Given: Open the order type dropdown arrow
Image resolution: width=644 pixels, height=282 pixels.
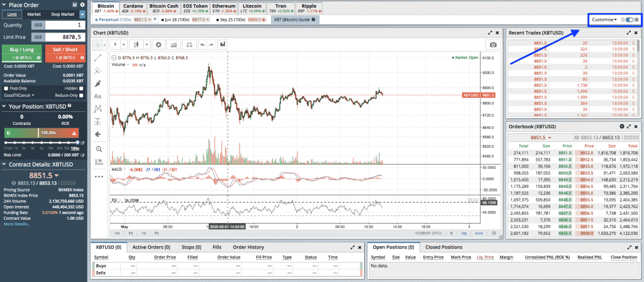Looking at the screenshot, I should pyautogui.click(x=82, y=14).
